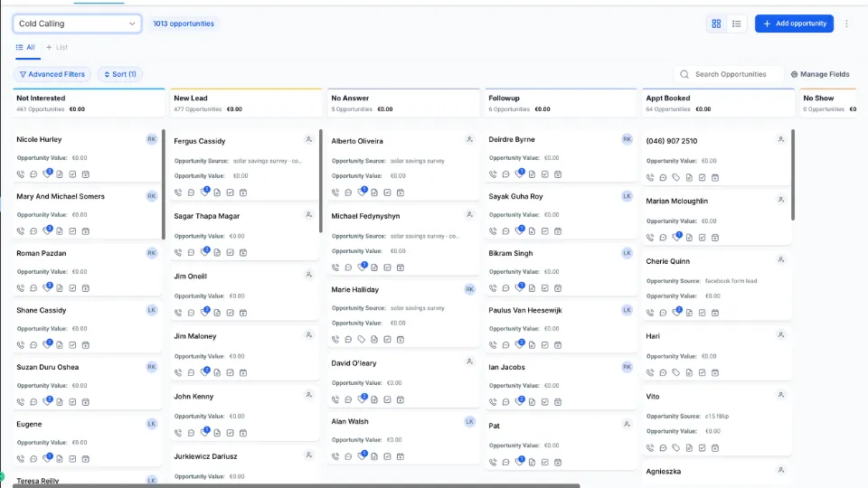
Task: Click the No Answer stage header
Action: point(403,103)
